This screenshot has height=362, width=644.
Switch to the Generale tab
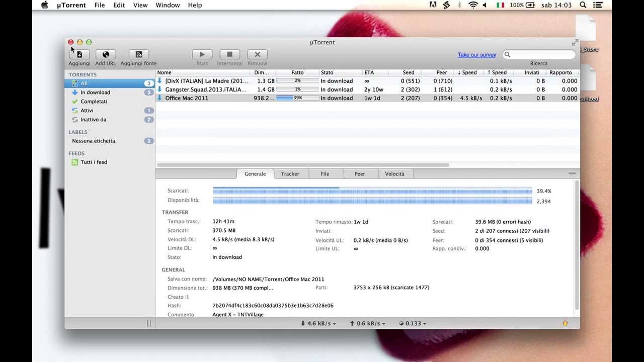pyautogui.click(x=255, y=174)
